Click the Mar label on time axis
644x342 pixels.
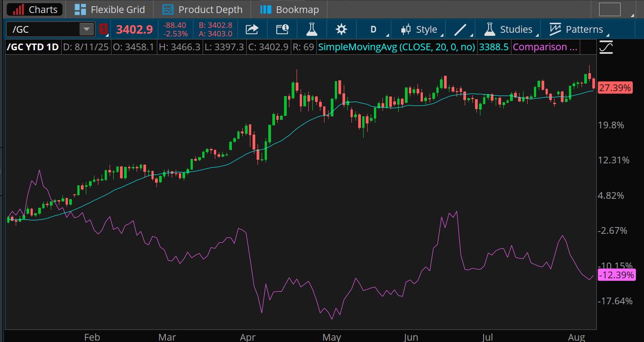click(x=168, y=337)
